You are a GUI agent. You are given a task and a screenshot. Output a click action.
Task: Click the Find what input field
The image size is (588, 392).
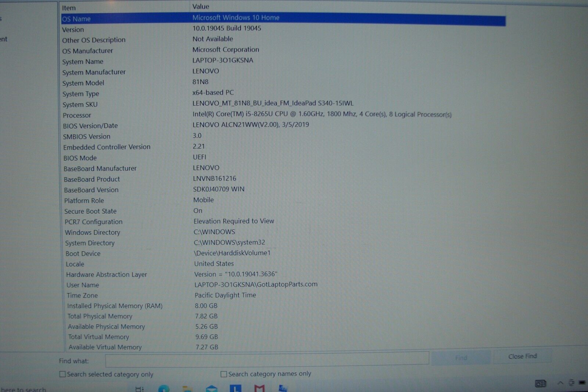[267, 359]
